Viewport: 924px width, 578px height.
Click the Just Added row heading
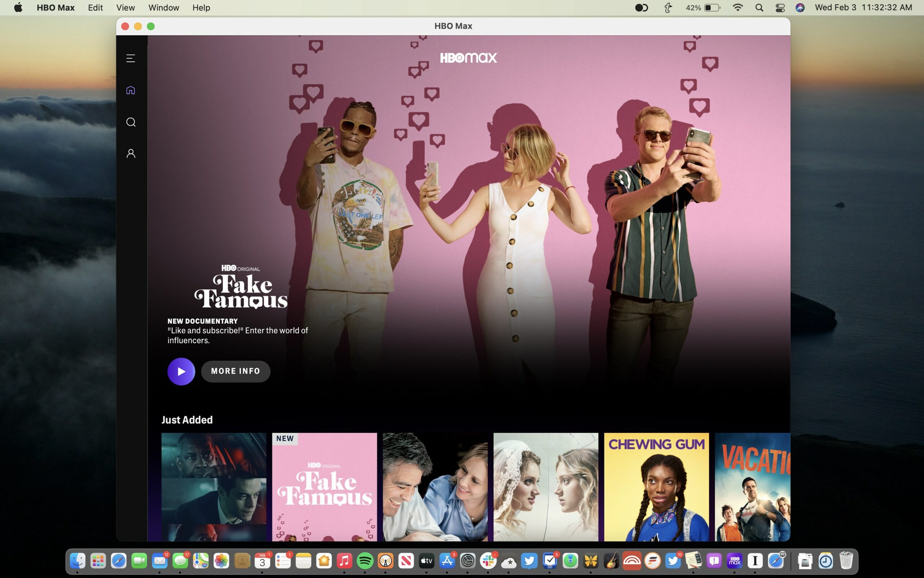pyautogui.click(x=187, y=420)
